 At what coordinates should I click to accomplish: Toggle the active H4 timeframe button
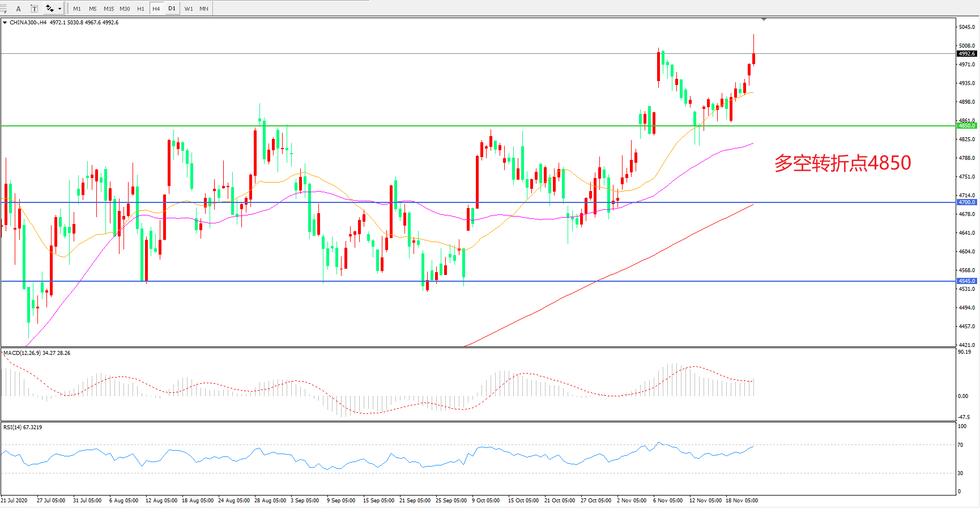pos(156,9)
